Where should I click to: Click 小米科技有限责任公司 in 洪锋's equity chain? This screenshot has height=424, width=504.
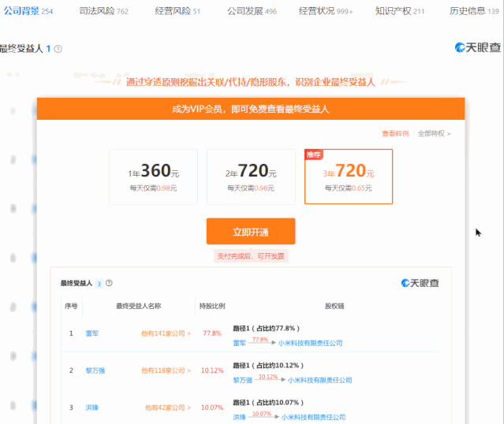pyautogui.click(x=313, y=417)
